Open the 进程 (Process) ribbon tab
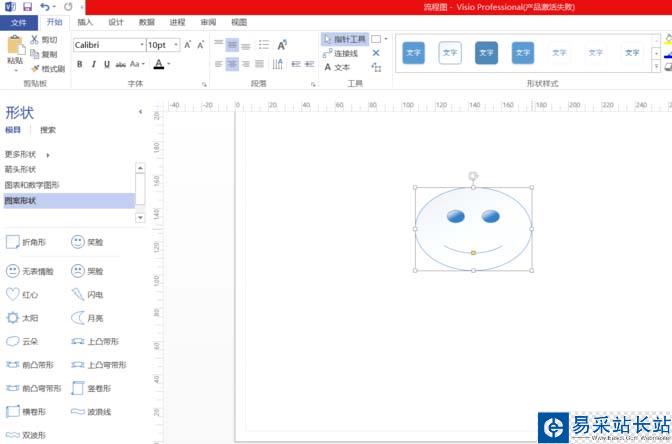 pyautogui.click(x=177, y=22)
